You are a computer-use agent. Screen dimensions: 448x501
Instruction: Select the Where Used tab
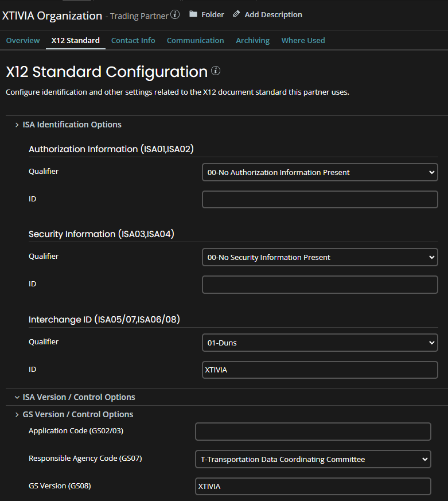303,40
